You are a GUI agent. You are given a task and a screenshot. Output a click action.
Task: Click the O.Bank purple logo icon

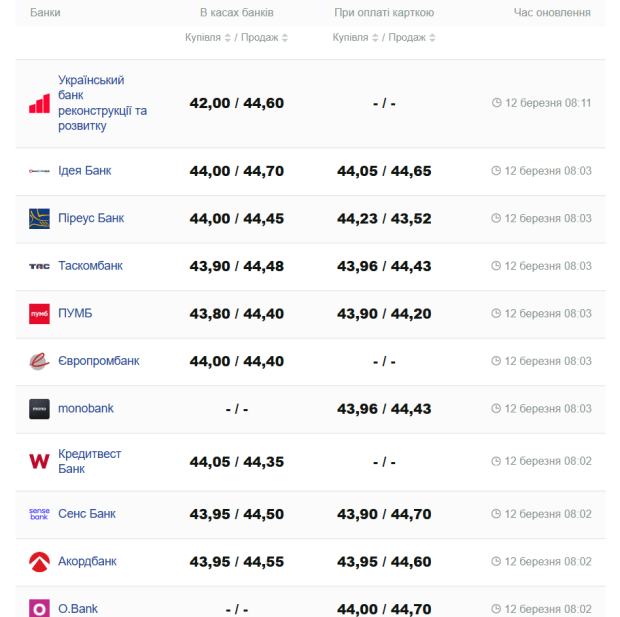click(x=39, y=608)
